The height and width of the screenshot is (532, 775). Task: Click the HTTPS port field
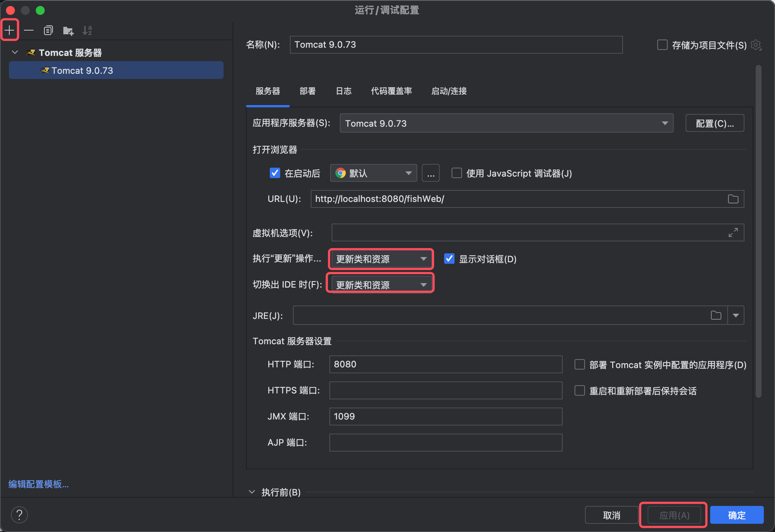[x=446, y=390]
